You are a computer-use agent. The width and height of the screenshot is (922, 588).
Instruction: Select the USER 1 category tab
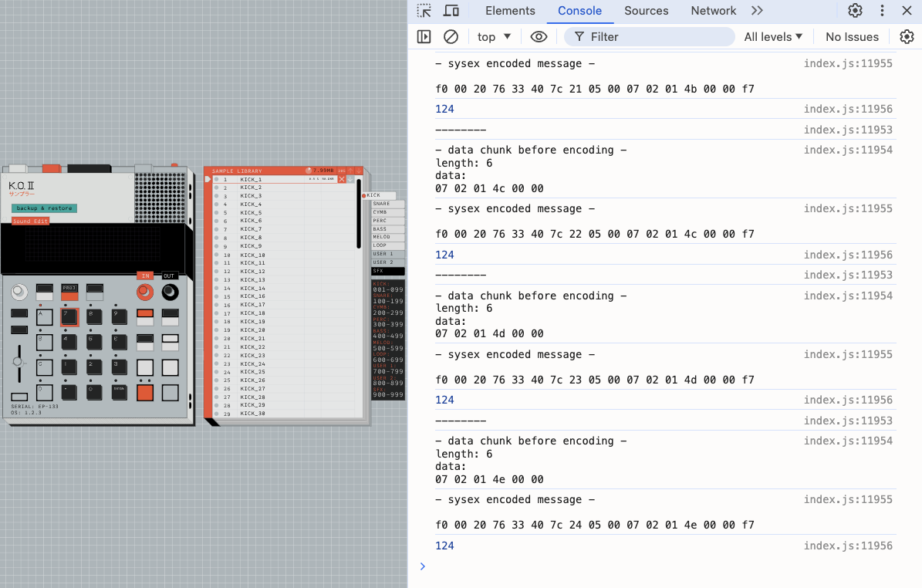(388, 254)
